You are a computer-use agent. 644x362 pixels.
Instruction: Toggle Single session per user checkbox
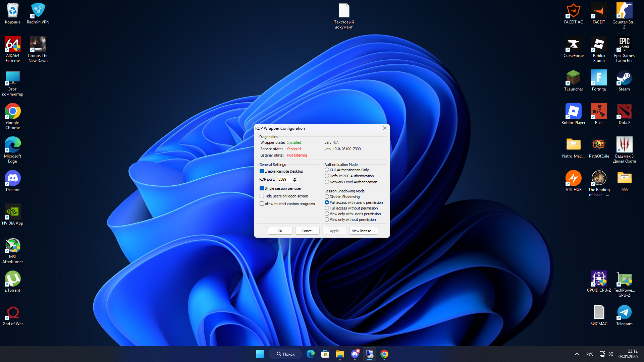[x=262, y=188]
